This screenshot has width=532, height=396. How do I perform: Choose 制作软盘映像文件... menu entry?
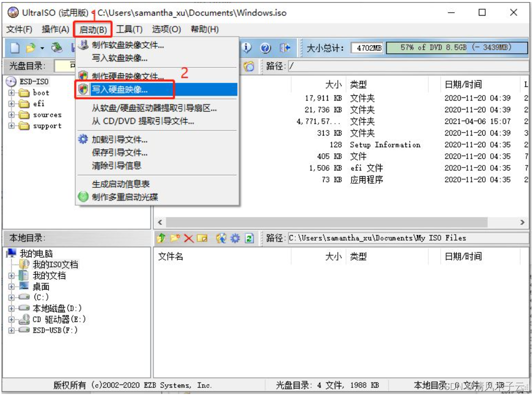157,45
